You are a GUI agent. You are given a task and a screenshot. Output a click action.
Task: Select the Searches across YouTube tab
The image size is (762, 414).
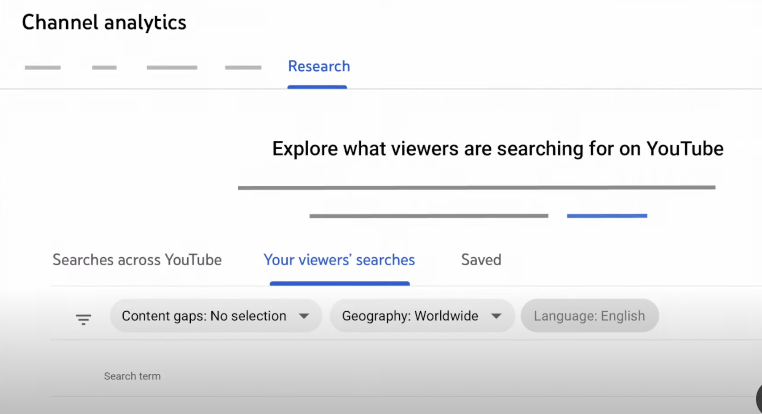point(137,260)
